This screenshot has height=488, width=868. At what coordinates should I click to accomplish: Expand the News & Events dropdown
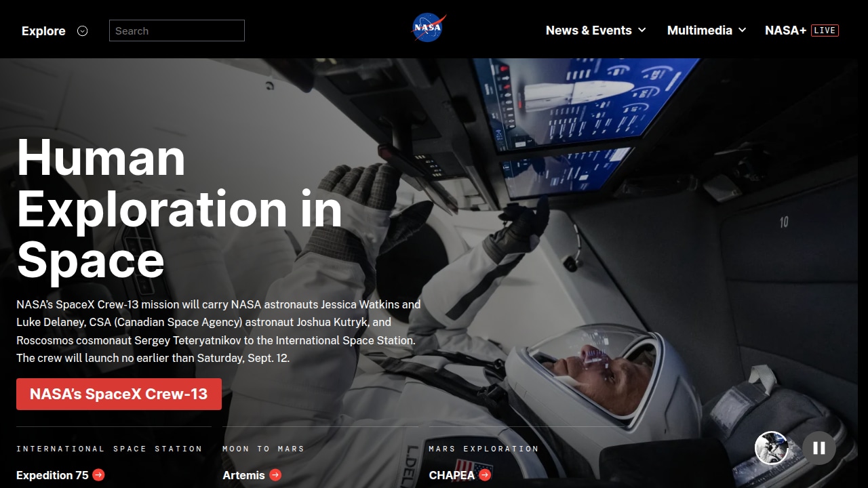(596, 30)
